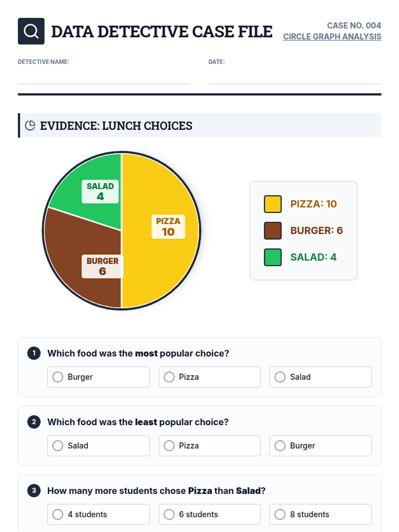Viewport: 399px width, 532px height.
Task: Pick the 4 students answer option
Action: pyautogui.click(x=98, y=514)
